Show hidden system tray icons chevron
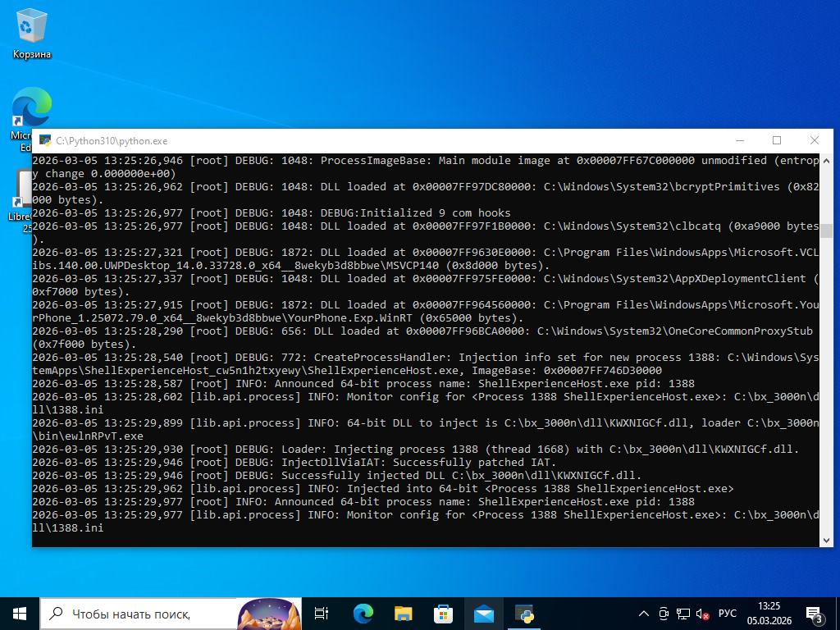 coord(644,614)
